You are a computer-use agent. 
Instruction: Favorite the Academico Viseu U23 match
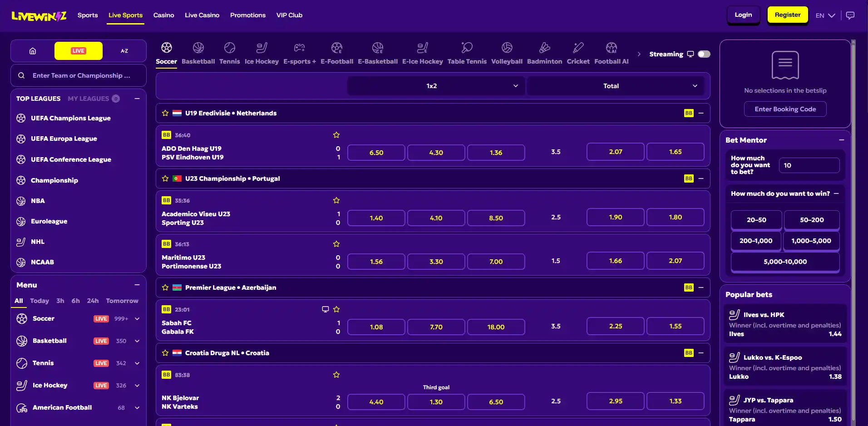[336, 200]
